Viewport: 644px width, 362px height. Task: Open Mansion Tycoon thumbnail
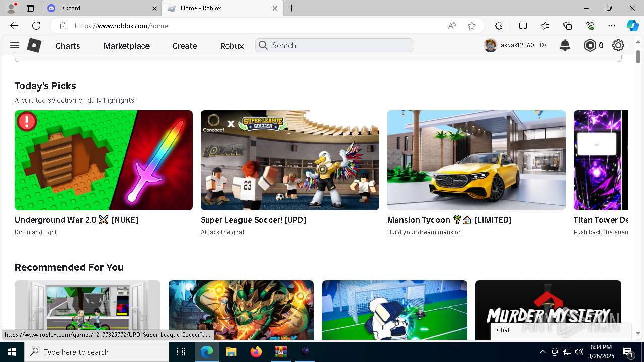tap(476, 160)
